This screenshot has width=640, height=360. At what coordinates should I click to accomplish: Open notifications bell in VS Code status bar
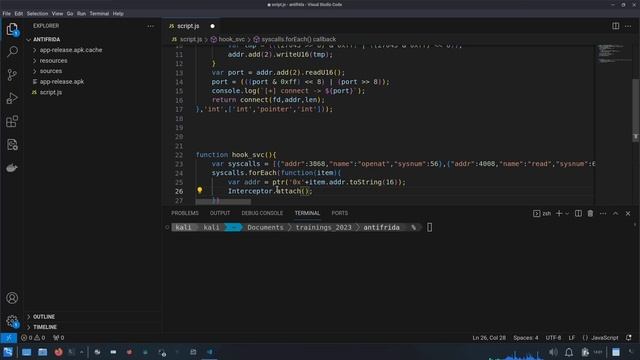[x=629, y=338]
